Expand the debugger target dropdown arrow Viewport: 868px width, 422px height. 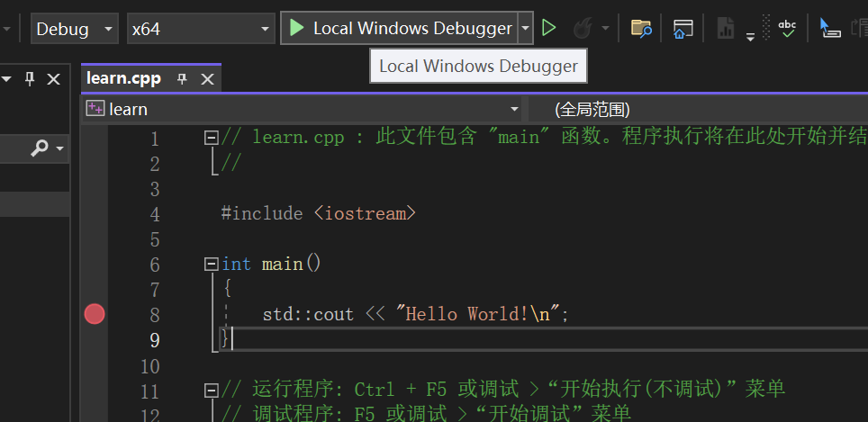[x=525, y=28]
